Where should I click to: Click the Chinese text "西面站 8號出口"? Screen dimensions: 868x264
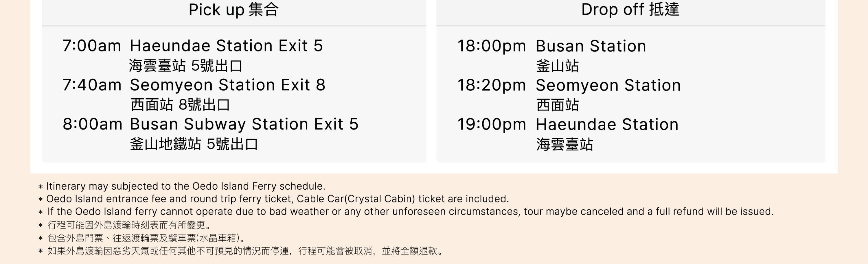180,105
